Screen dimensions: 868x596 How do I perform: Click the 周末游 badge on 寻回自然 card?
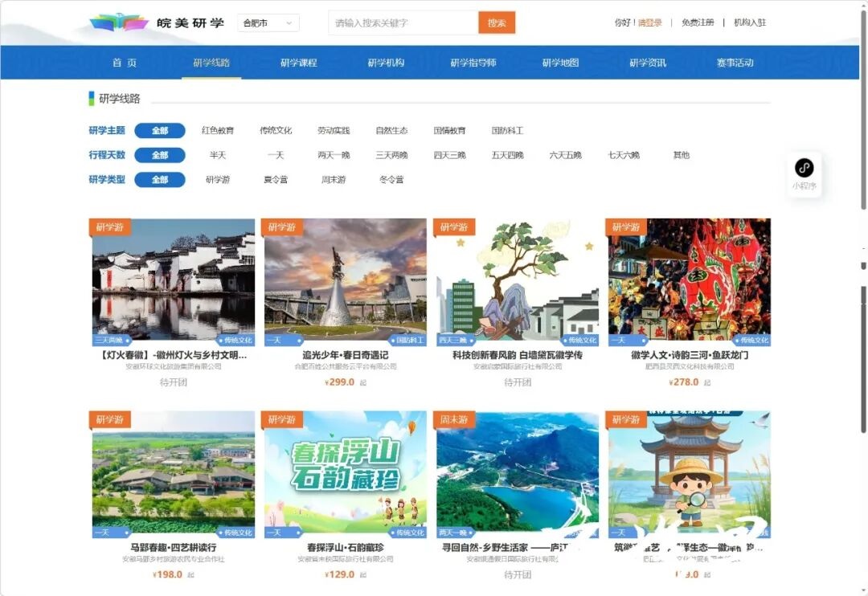pos(453,420)
